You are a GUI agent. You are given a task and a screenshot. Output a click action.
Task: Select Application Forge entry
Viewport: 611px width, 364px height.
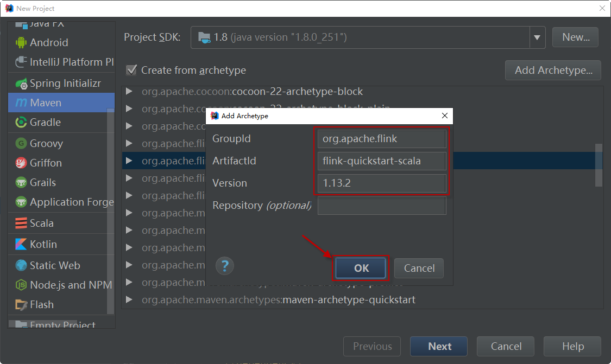[x=61, y=202]
